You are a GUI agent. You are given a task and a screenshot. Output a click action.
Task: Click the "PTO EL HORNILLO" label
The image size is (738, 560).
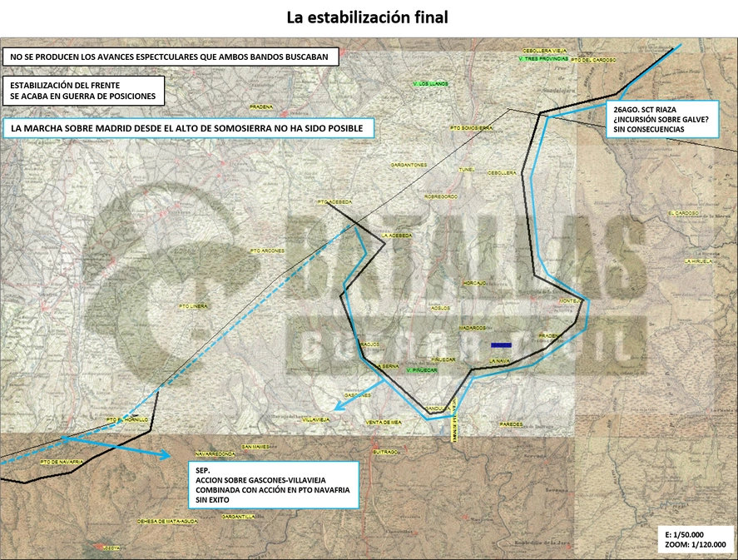tap(127, 419)
